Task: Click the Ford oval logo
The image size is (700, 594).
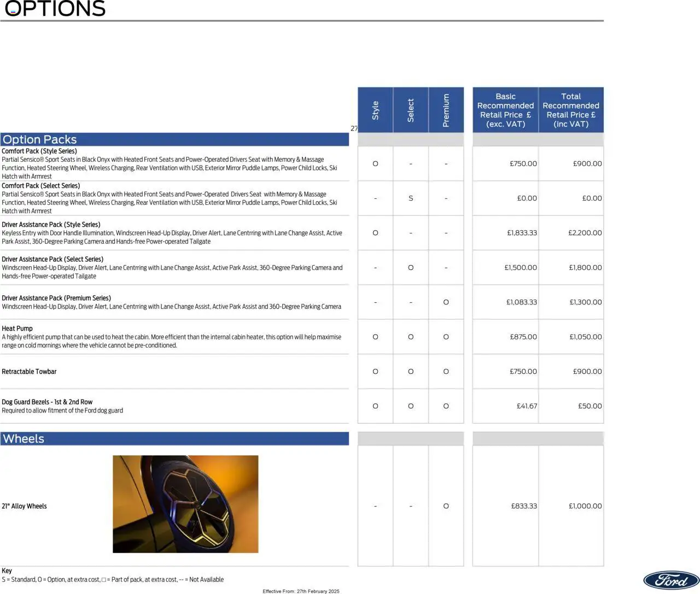Action: 671,580
